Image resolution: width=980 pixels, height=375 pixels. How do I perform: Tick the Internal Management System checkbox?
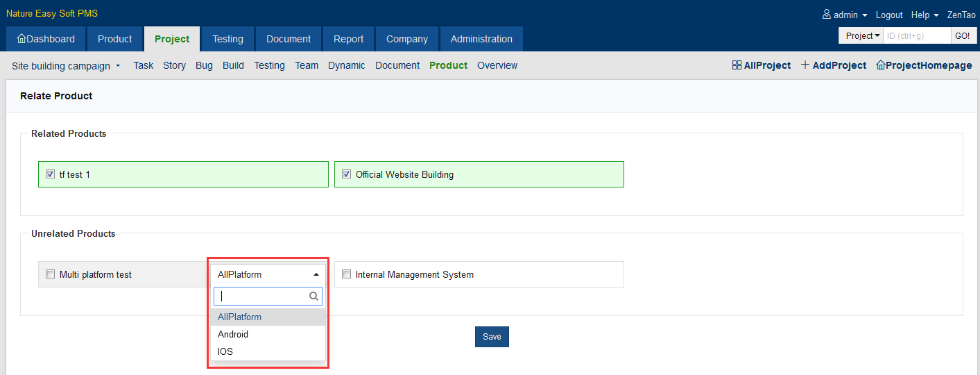[x=346, y=274]
